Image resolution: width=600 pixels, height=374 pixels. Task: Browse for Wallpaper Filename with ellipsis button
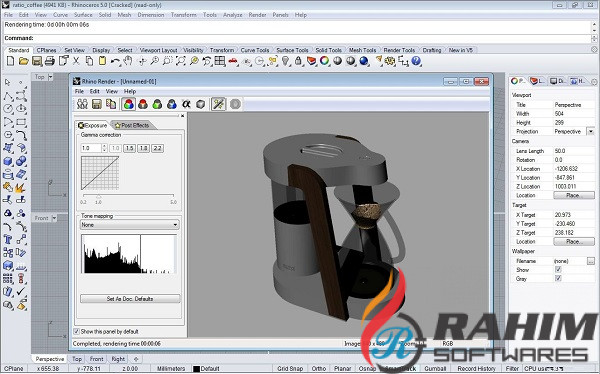[591, 261]
